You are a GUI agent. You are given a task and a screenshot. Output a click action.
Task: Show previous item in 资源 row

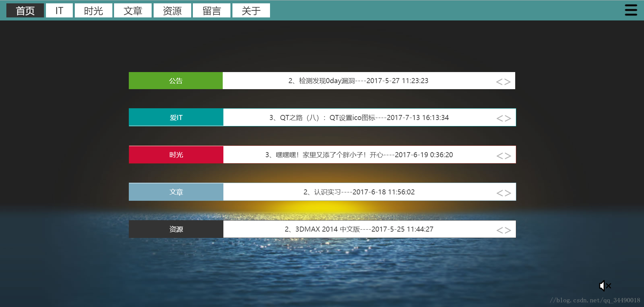(x=499, y=230)
